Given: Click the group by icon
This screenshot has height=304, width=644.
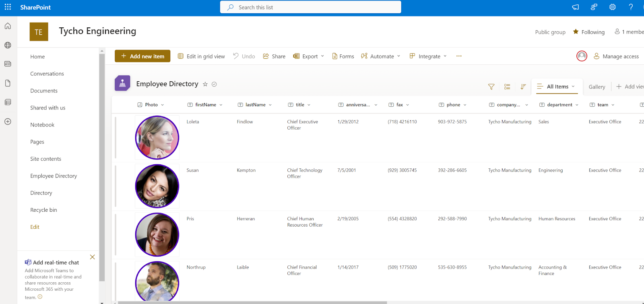Looking at the screenshot, I should pos(507,87).
